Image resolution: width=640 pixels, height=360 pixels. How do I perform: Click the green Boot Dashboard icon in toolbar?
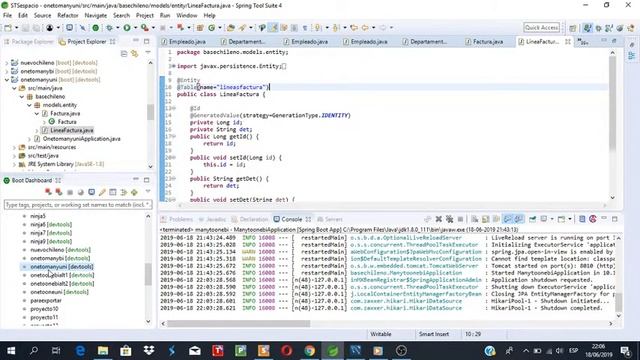pyautogui.click(x=96, y=28)
